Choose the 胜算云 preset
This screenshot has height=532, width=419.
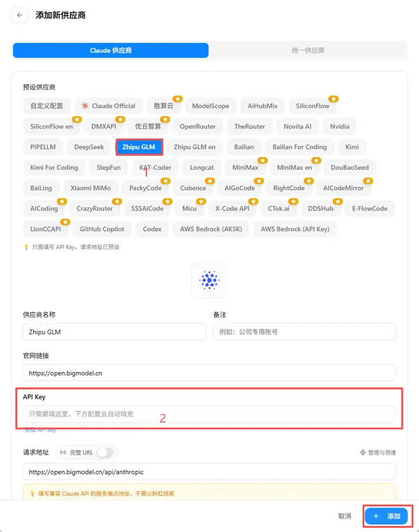tap(164, 106)
